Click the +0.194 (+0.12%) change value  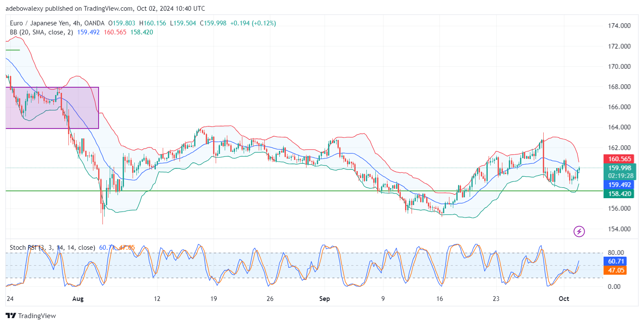point(253,23)
